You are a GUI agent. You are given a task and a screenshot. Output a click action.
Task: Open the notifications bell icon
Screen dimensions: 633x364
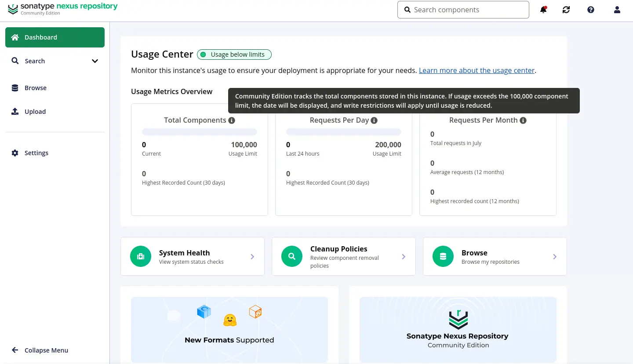tap(543, 10)
